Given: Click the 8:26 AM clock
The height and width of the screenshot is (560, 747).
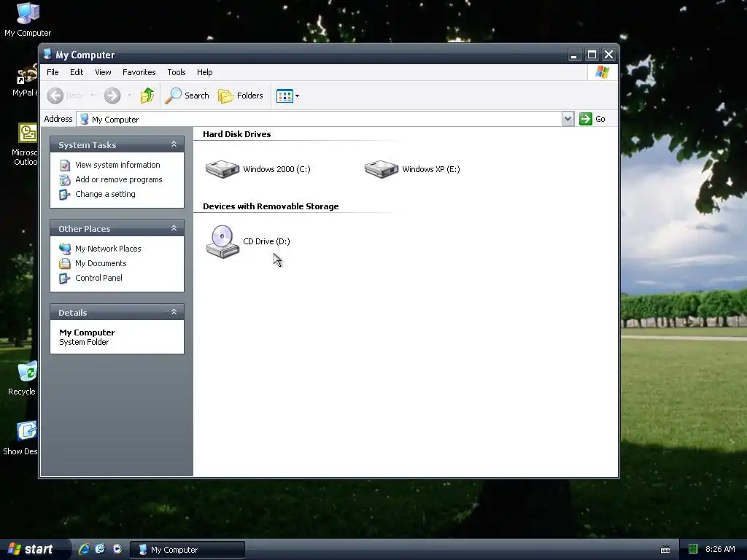Looking at the screenshot, I should [720, 549].
